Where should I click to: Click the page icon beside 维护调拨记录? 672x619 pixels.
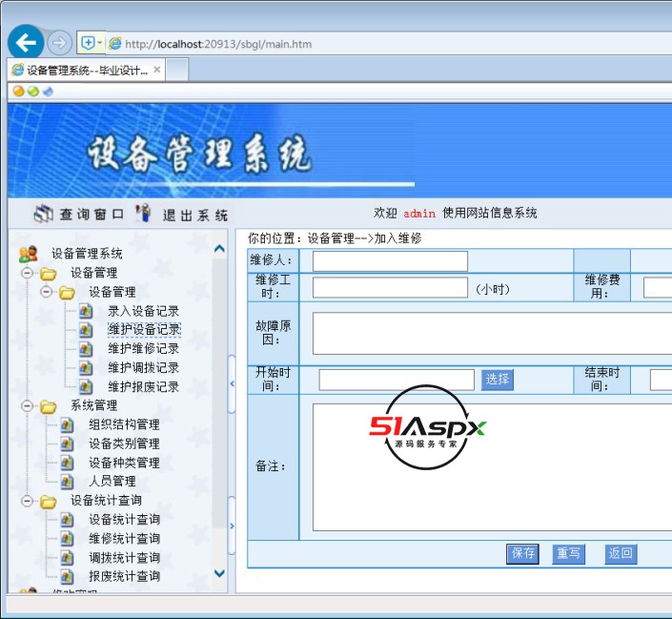click(86, 367)
